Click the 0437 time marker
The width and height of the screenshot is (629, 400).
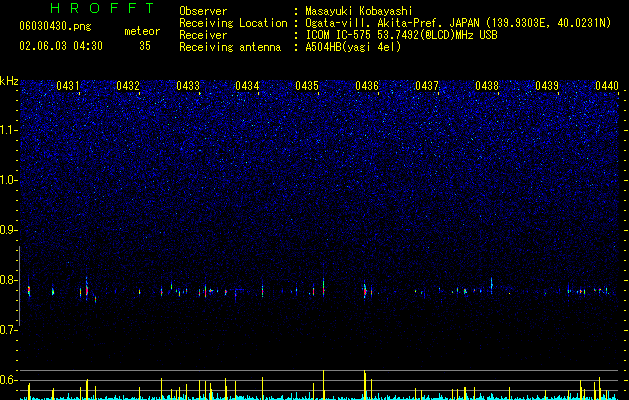pyautogui.click(x=427, y=86)
